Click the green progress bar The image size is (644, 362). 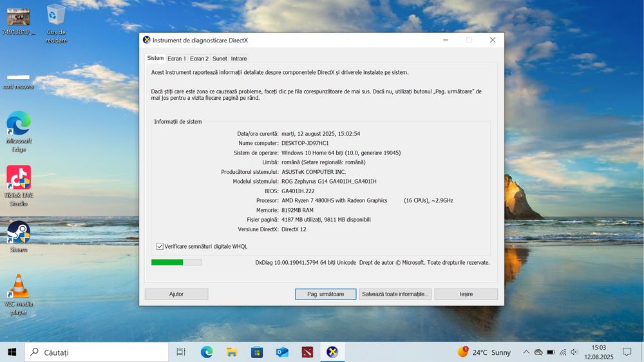click(176, 262)
